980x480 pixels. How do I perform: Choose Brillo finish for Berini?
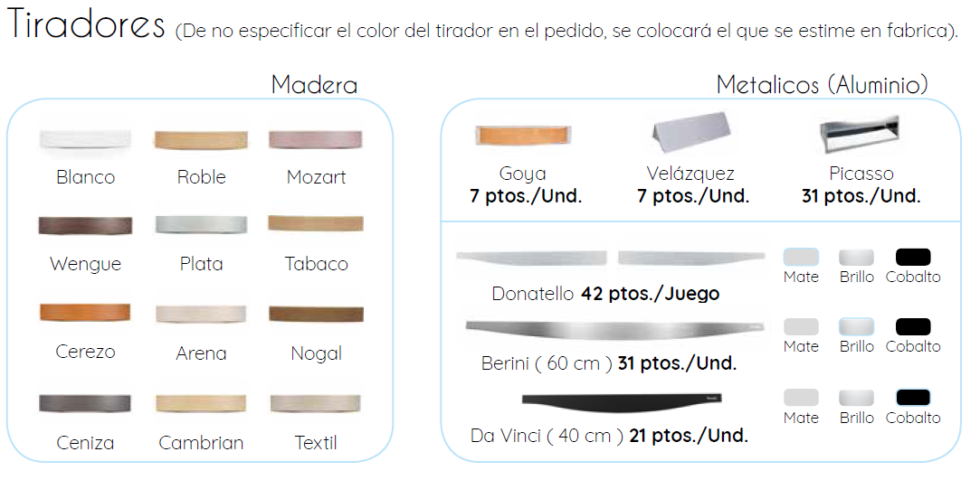(x=856, y=327)
